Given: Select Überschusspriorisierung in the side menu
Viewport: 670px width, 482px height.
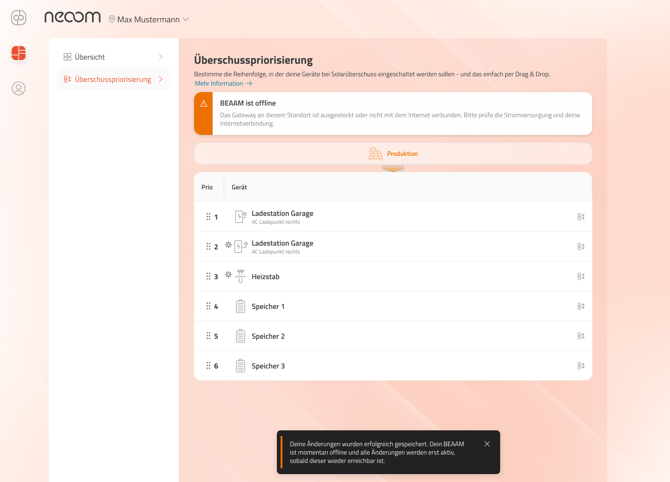Looking at the screenshot, I should coord(112,79).
